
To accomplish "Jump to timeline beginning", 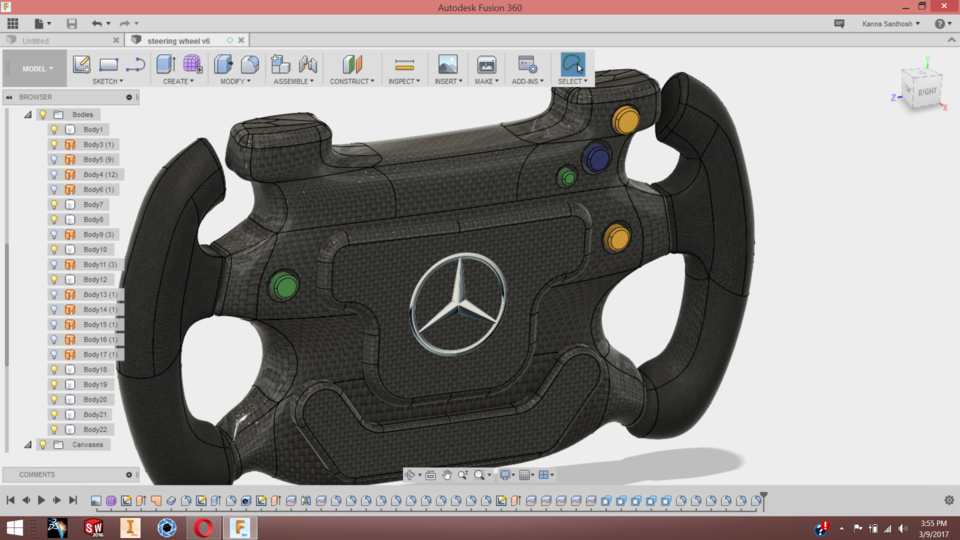I will pos(10,500).
